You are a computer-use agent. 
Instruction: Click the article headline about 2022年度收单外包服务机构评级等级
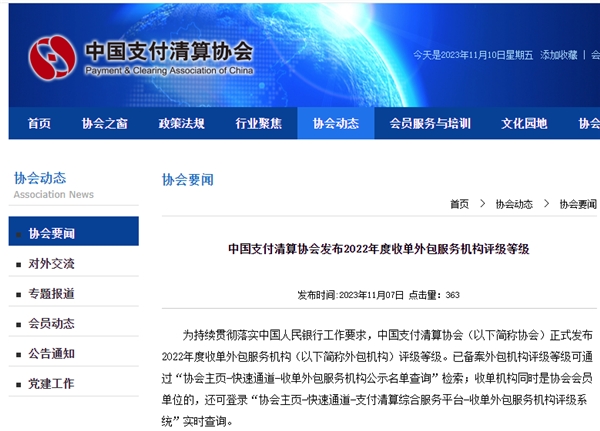(x=379, y=249)
